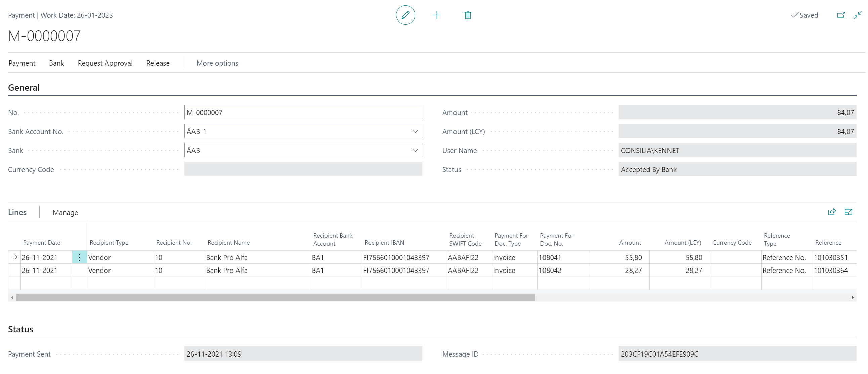The height and width of the screenshot is (374, 868).
Task: Sort by Payment Date column header
Action: pyautogui.click(x=42, y=243)
